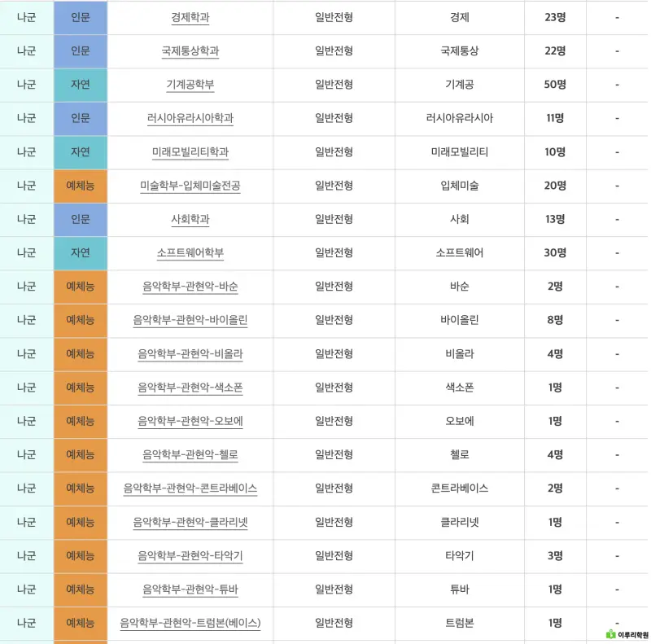Select the 13명 quota cell for 사회
Image resolution: width=651 pixels, height=644 pixels.
555,219
